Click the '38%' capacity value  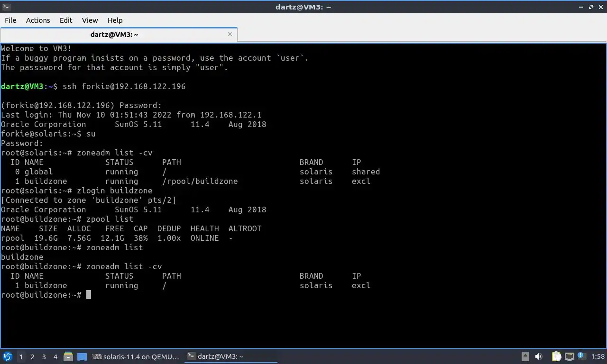(x=141, y=238)
